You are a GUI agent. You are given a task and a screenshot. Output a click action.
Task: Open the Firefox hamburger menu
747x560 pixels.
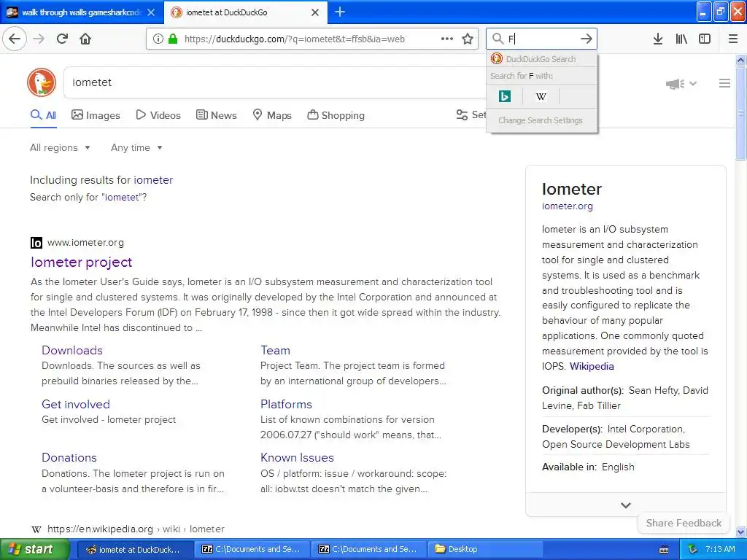[733, 39]
